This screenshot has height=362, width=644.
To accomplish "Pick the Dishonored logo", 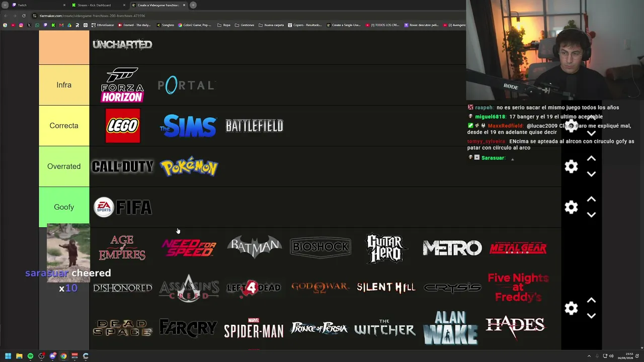I will pyautogui.click(x=122, y=288).
